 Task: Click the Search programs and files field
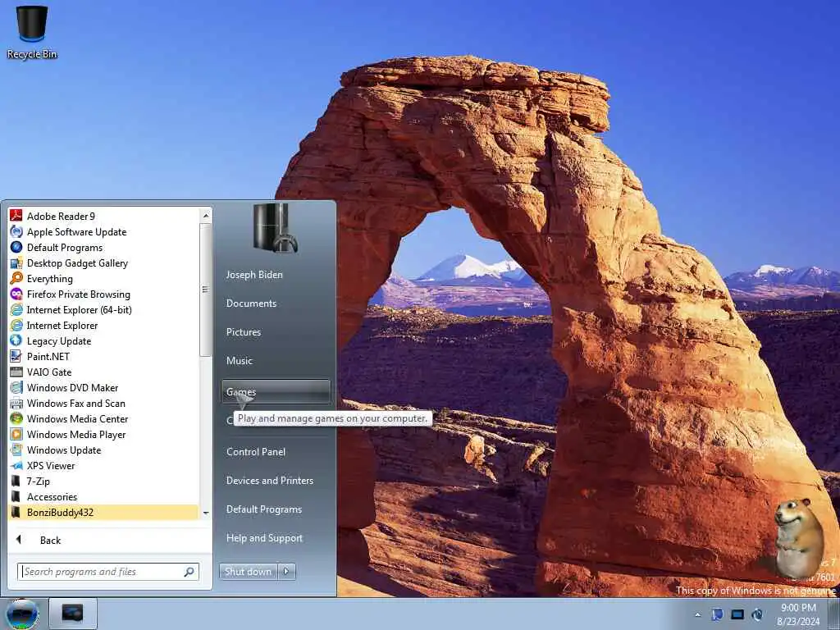(x=101, y=572)
